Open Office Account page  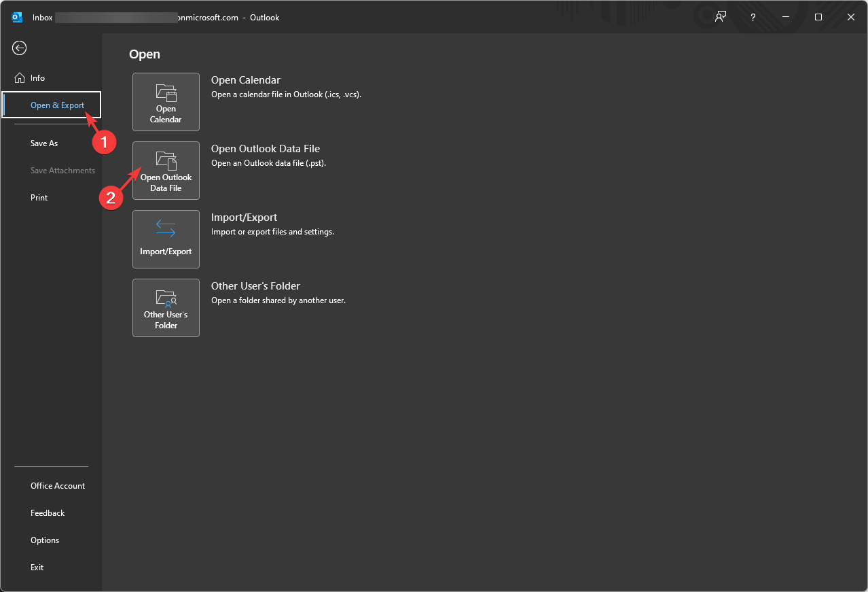coord(58,486)
